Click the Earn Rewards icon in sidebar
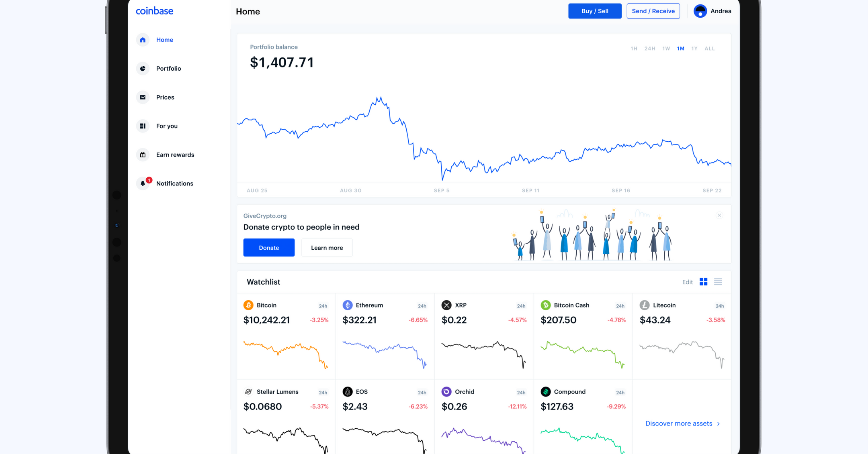The height and width of the screenshot is (454, 868). (x=143, y=154)
